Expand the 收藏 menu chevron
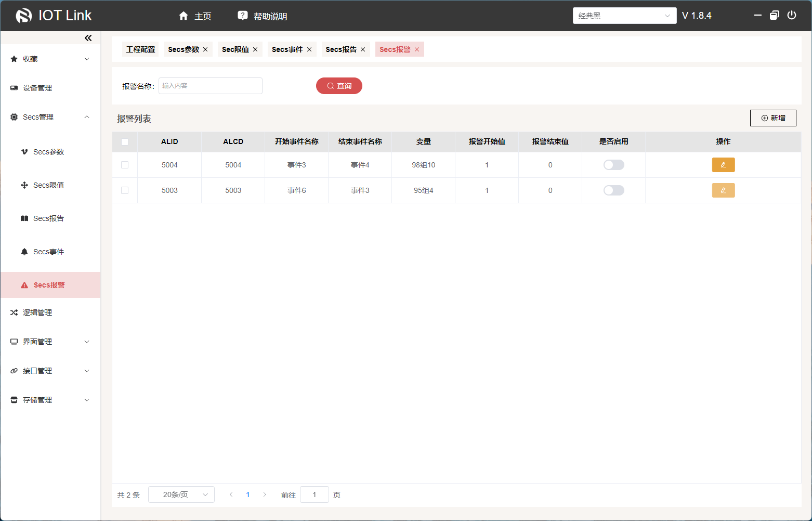Viewport: 812px width, 521px height. pos(87,59)
